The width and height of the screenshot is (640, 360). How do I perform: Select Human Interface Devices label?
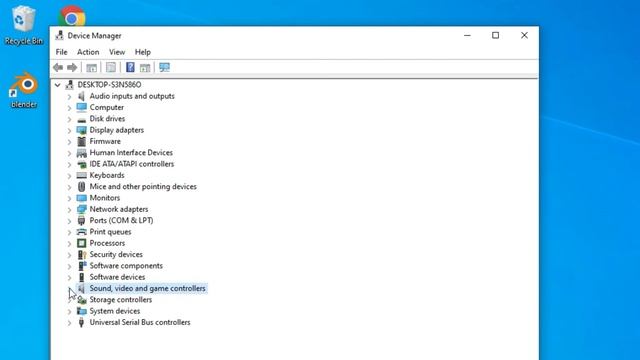[x=131, y=153]
